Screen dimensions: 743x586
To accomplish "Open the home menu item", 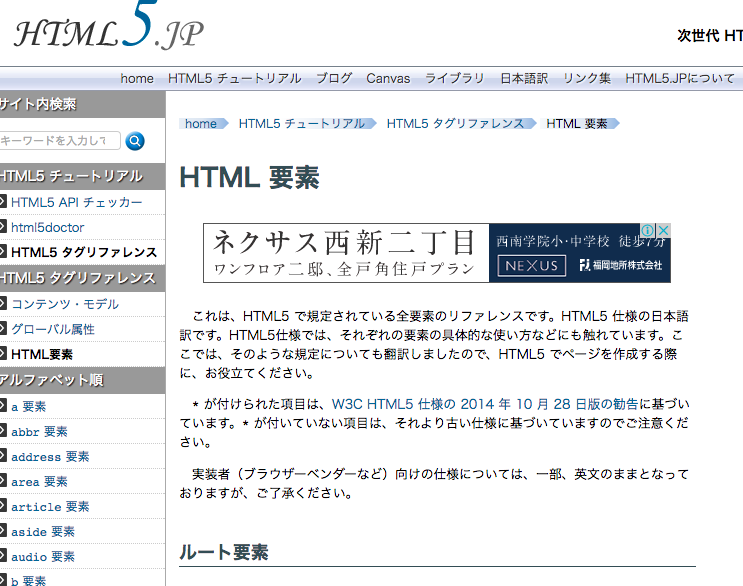I will point(136,78).
